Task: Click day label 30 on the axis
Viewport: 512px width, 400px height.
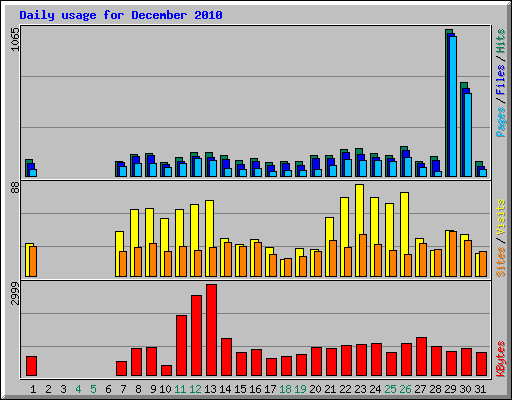Action: pos(465,389)
